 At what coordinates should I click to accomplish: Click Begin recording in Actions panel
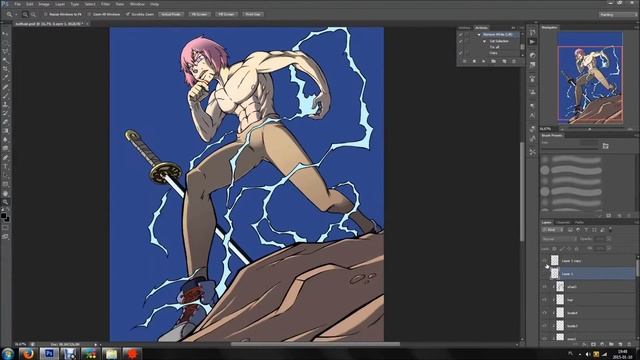(474, 61)
